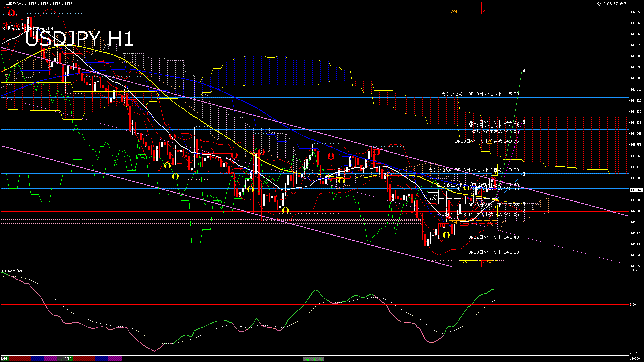
Task: Click the red M marker box at chart top
Action: 484,8
